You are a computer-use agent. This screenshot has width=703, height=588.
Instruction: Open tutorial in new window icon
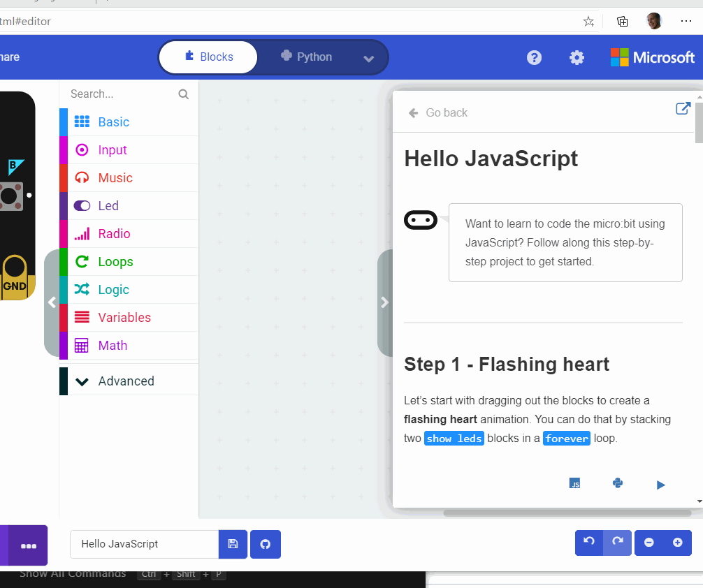pos(683,108)
